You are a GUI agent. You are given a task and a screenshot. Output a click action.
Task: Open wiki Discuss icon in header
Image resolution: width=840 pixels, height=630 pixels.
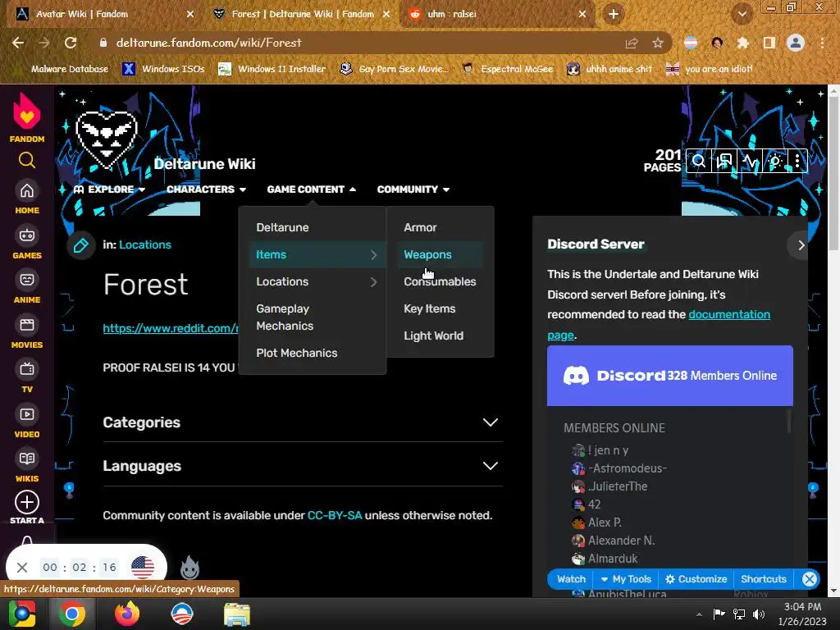click(x=724, y=161)
